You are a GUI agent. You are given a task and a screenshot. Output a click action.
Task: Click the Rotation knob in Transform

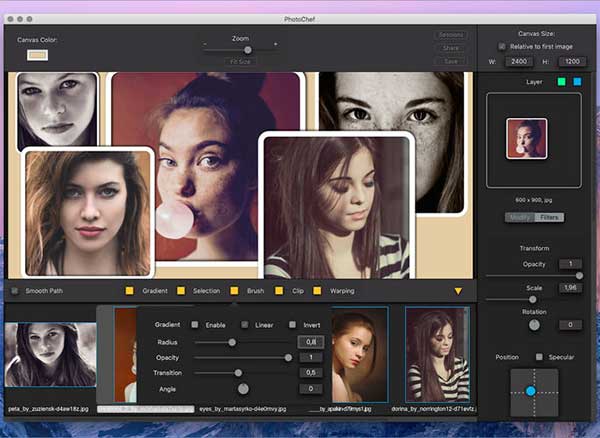(x=534, y=325)
